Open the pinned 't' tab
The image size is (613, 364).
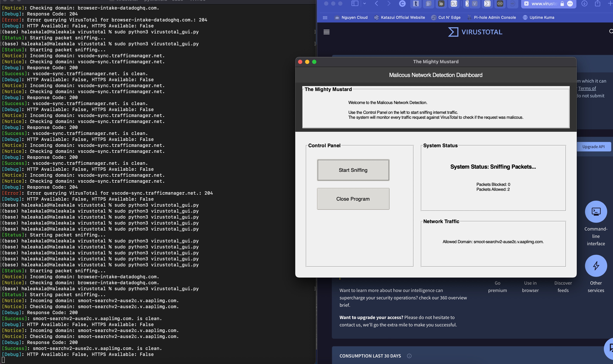(x=416, y=4)
